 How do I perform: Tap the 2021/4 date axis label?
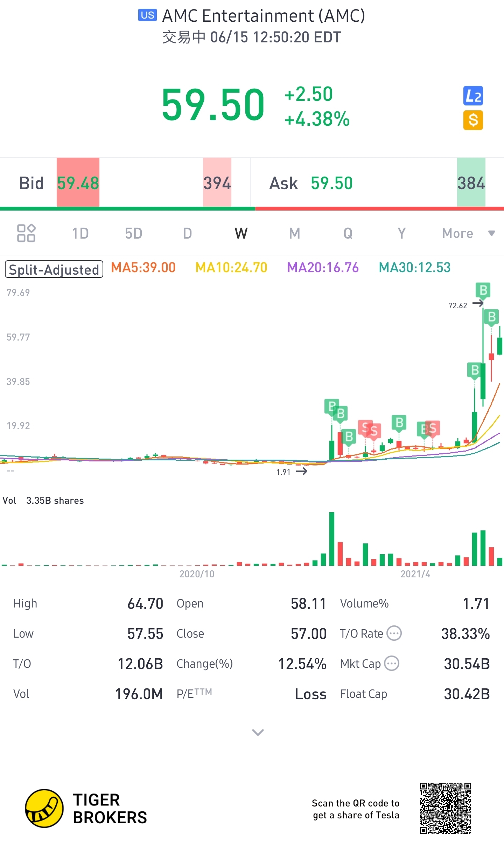click(415, 574)
